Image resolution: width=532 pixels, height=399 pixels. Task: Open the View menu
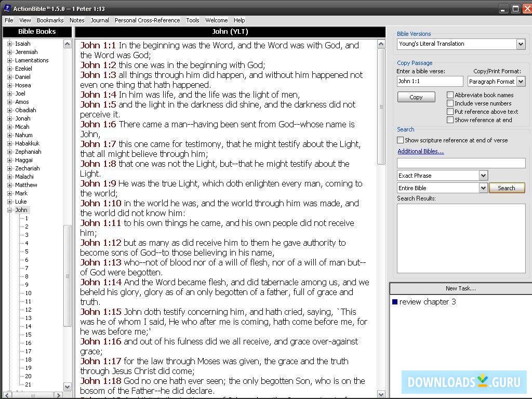click(25, 20)
